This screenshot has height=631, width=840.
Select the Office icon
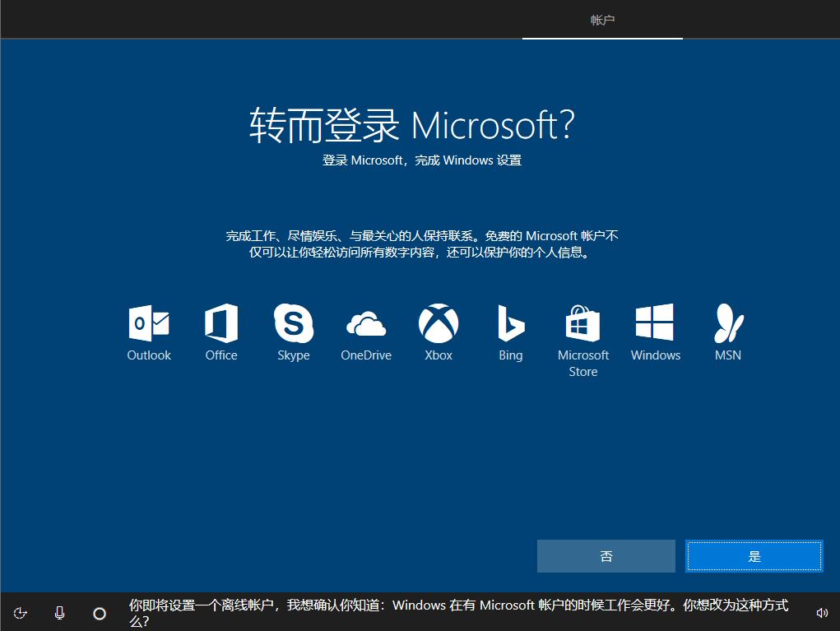pos(220,323)
